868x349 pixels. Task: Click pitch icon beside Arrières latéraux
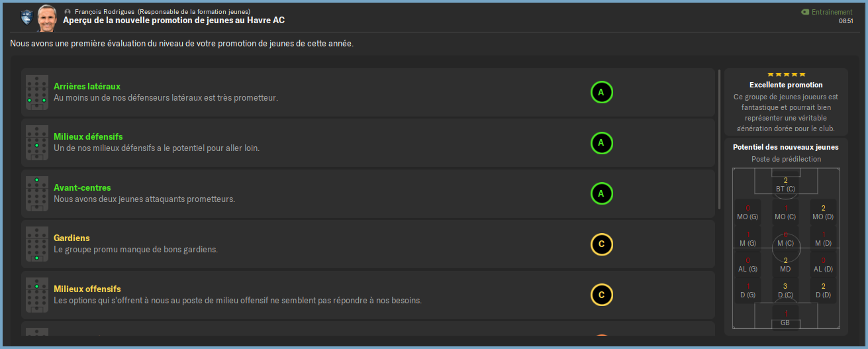(36, 93)
